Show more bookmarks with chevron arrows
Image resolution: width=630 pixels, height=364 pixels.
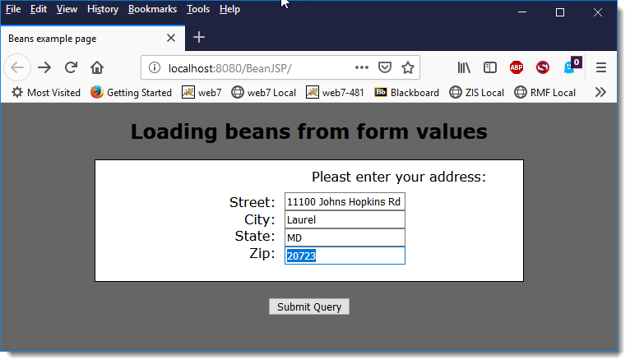(600, 92)
